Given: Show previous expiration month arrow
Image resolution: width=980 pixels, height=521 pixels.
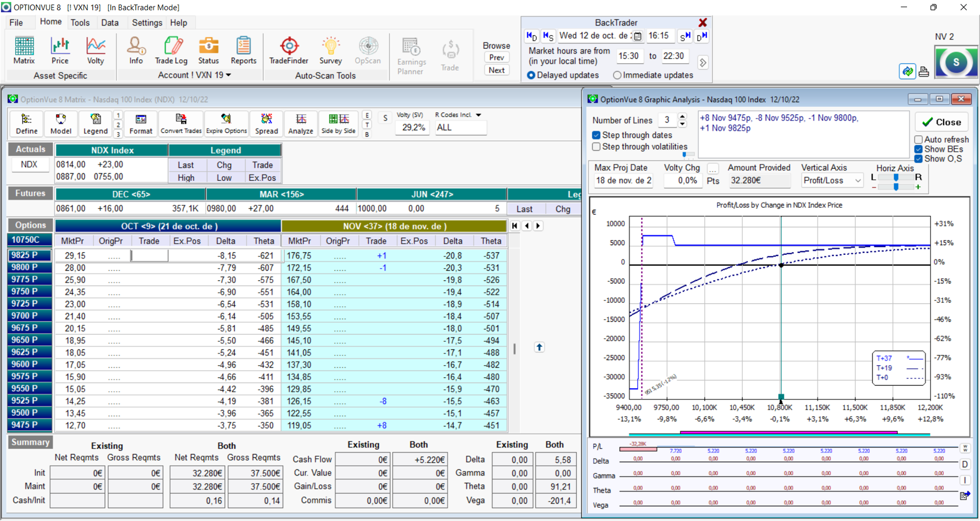Looking at the screenshot, I should 526,226.
